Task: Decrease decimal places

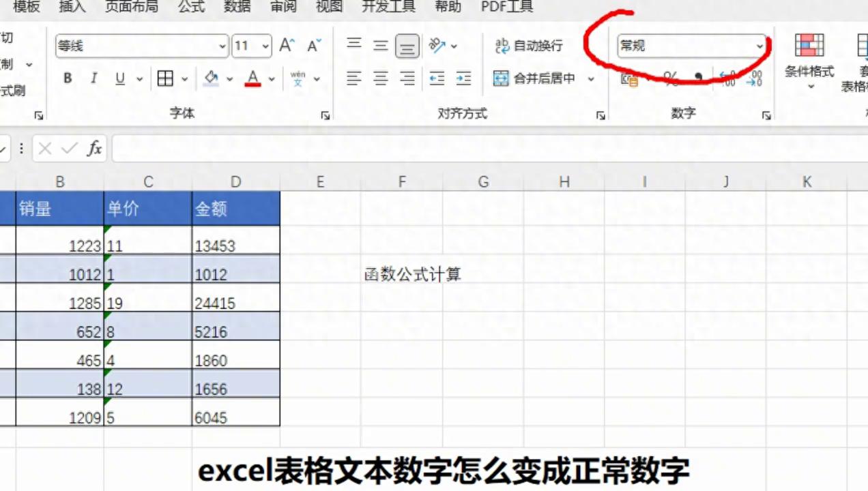Action: tap(754, 79)
